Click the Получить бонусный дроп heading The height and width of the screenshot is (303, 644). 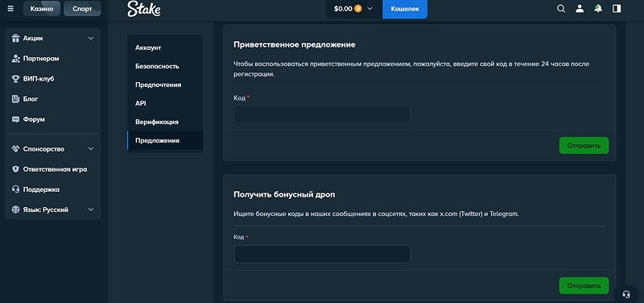[x=284, y=194]
